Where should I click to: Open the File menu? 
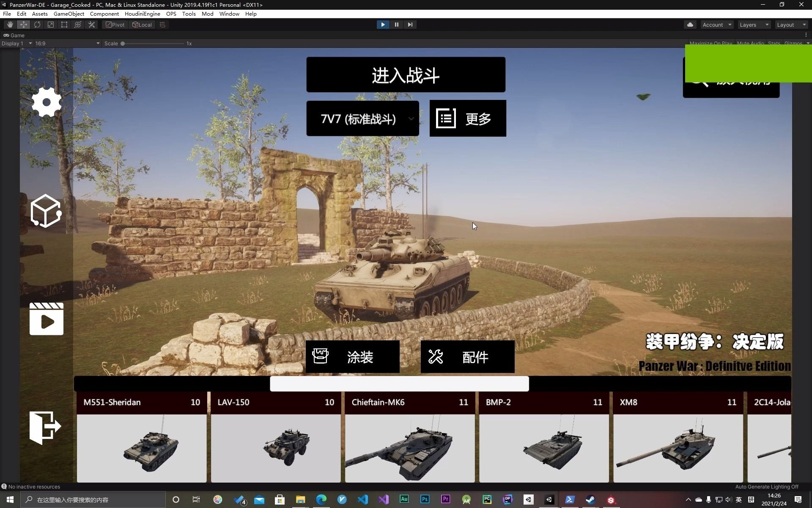click(x=7, y=14)
